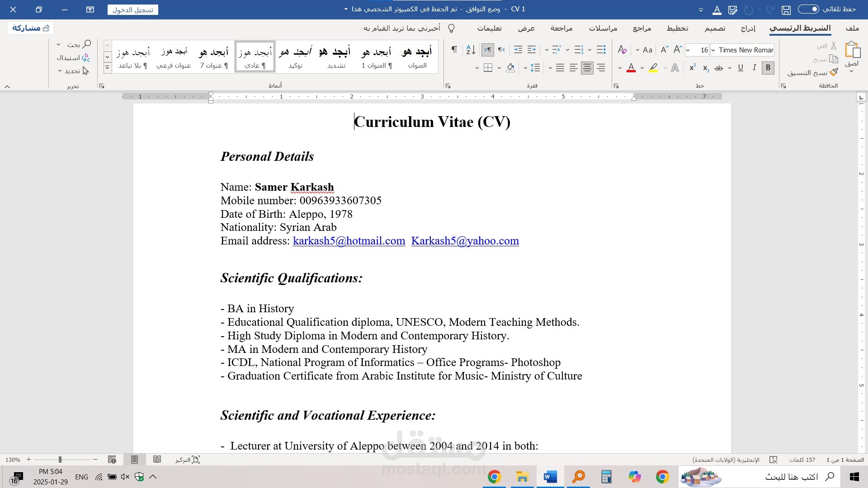Open line spacing dropdown arrow
868x488 pixels.
pyautogui.click(x=525, y=68)
